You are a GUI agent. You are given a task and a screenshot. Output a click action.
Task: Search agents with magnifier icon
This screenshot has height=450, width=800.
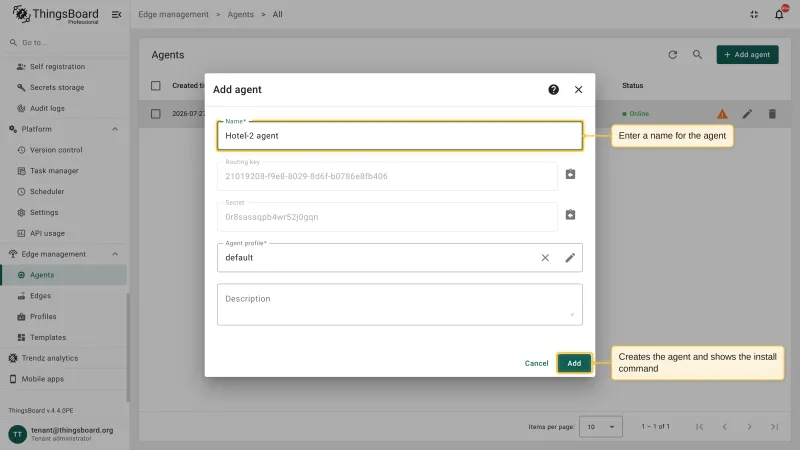click(x=697, y=55)
